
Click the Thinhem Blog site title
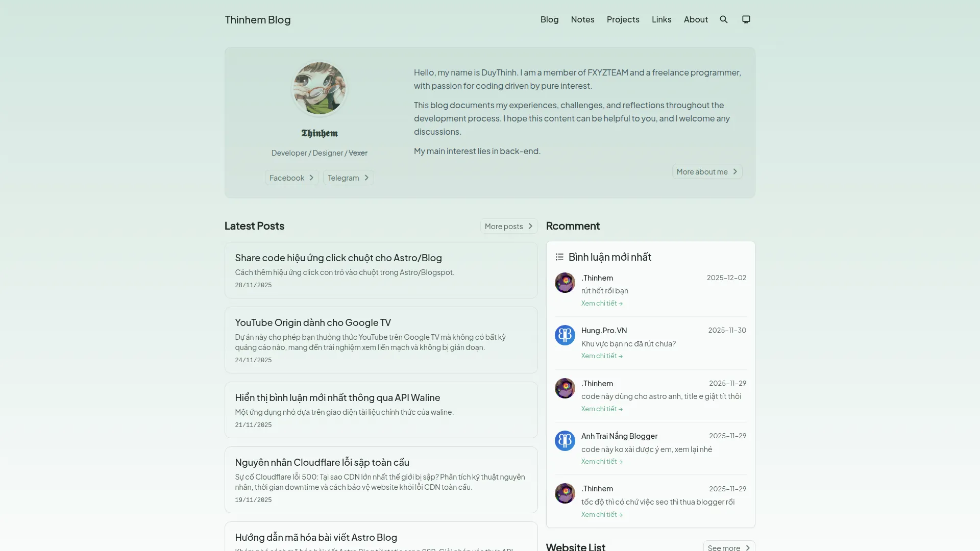pos(258,19)
